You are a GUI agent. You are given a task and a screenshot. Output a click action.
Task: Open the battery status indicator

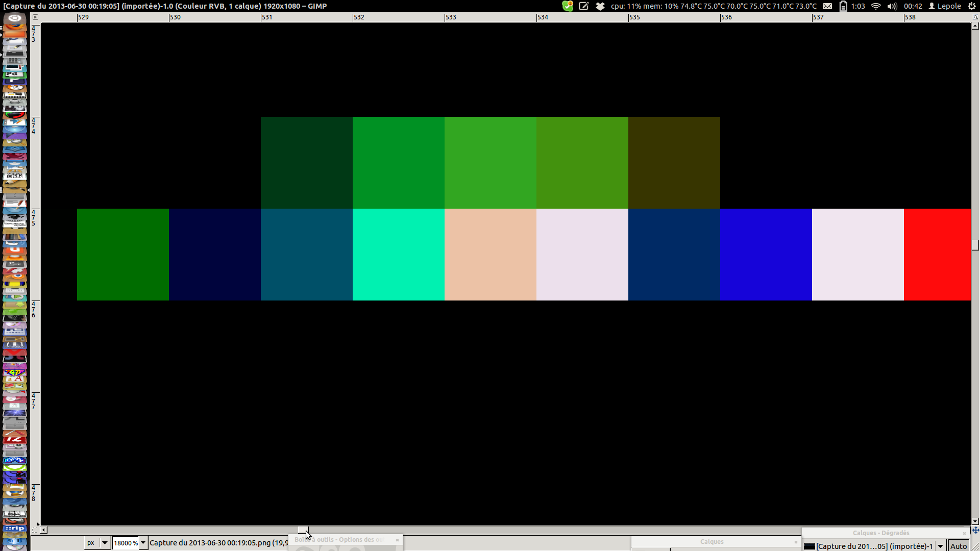(x=843, y=6)
